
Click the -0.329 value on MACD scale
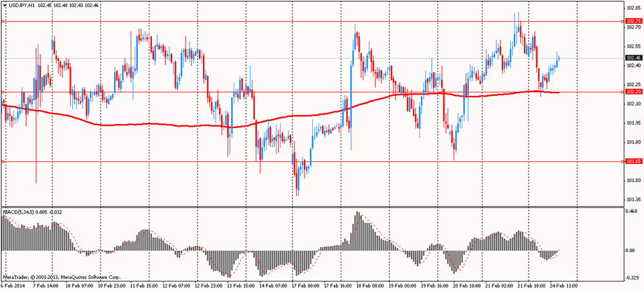point(631,279)
